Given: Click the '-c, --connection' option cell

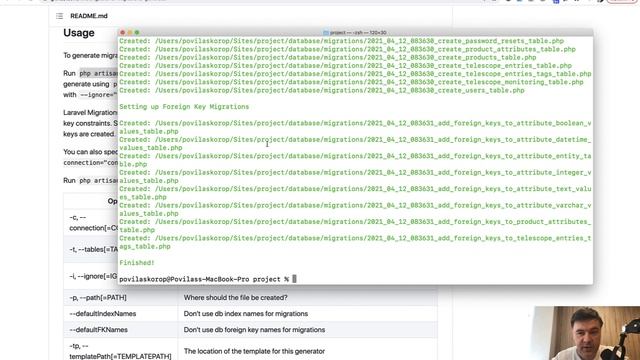Looking at the screenshot, I should tap(91, 222).
